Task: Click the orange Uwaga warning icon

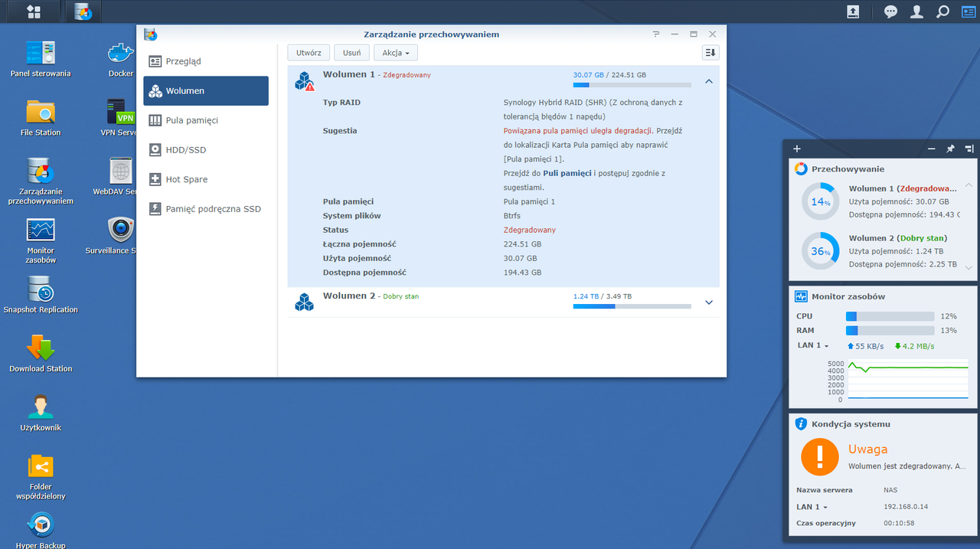Action: (820, 456)
